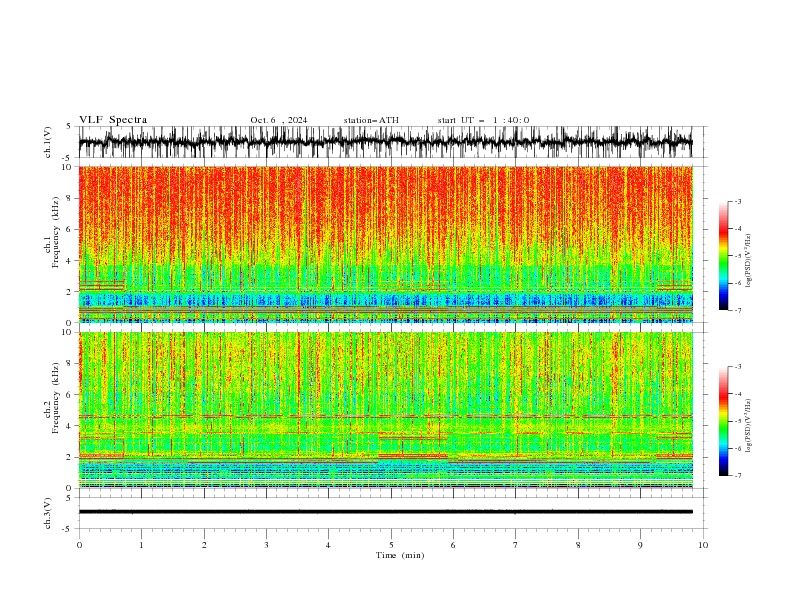
Task: Click the "VLF Spectra" plot title
Action: pyautogui.click(x=113, y=120)
